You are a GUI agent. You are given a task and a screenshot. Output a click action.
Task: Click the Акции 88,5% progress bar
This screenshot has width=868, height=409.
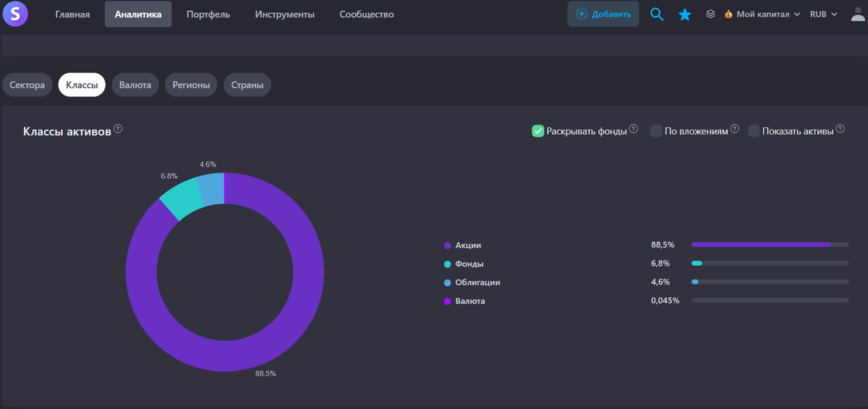pyautogui.click(x=770, y=245)
